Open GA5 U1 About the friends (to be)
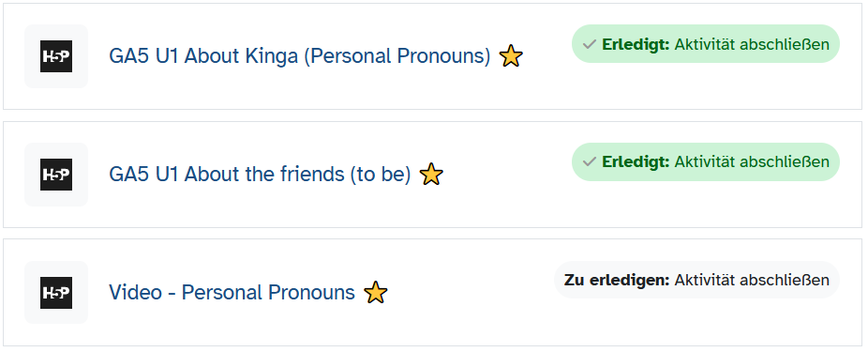 point(260,175)
